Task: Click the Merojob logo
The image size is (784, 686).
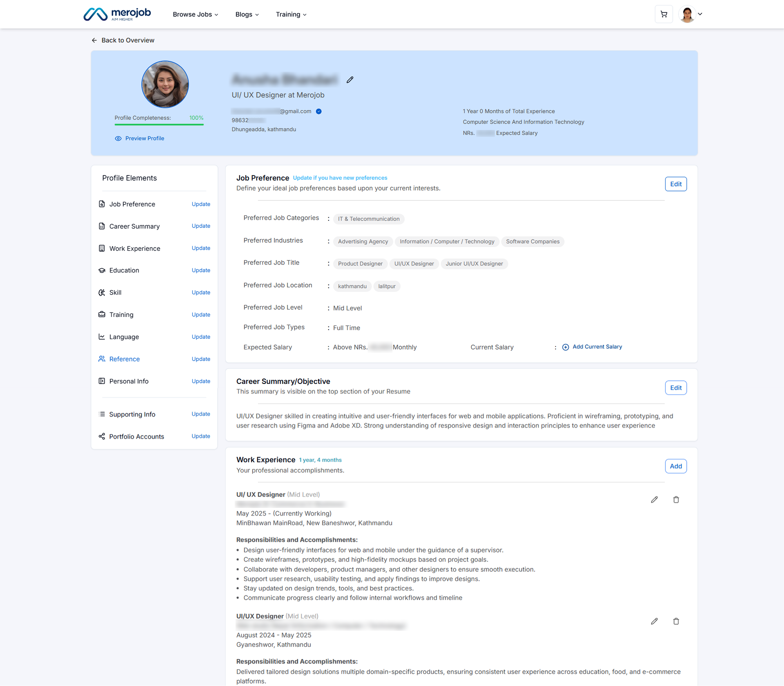Action: (117, 14)
